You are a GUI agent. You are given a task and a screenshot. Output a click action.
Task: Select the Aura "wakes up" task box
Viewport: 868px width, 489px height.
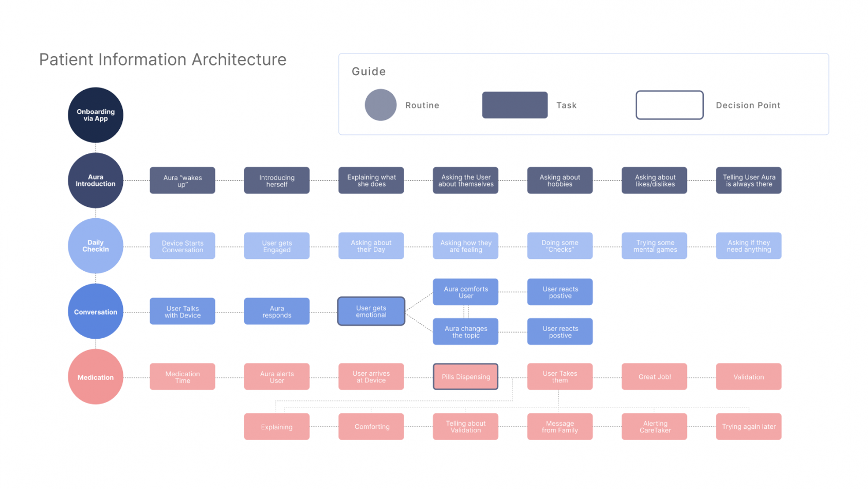[x=183, y=180]
